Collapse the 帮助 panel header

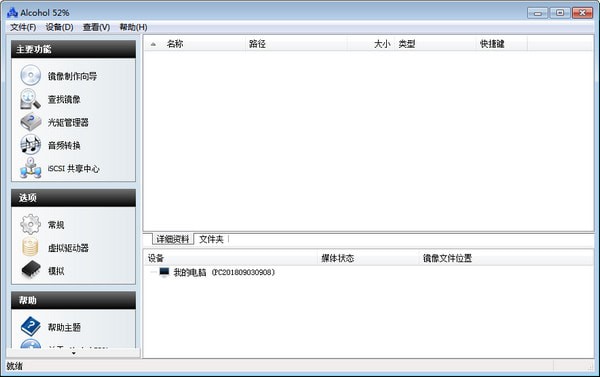tap(73, 300)
